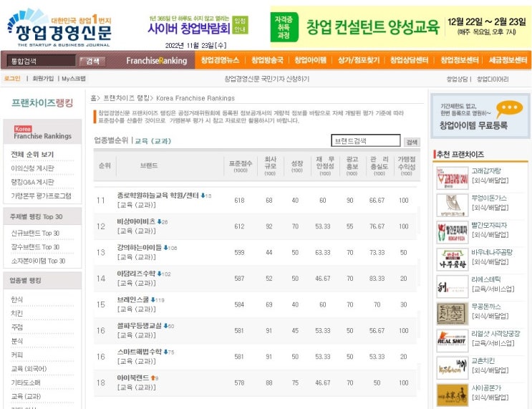This screenshot has height=409, width=532.
Task: Open the 상가/점포찾기 menu
Action: 359,60
